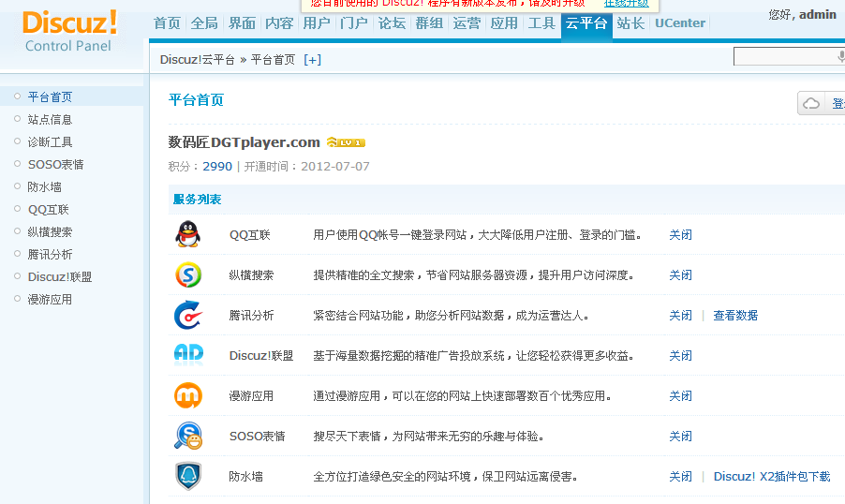Open the 门户 top menu
The height and width of the screenshot is (504, 845).
pyautogui.click(x=354, y=23)
